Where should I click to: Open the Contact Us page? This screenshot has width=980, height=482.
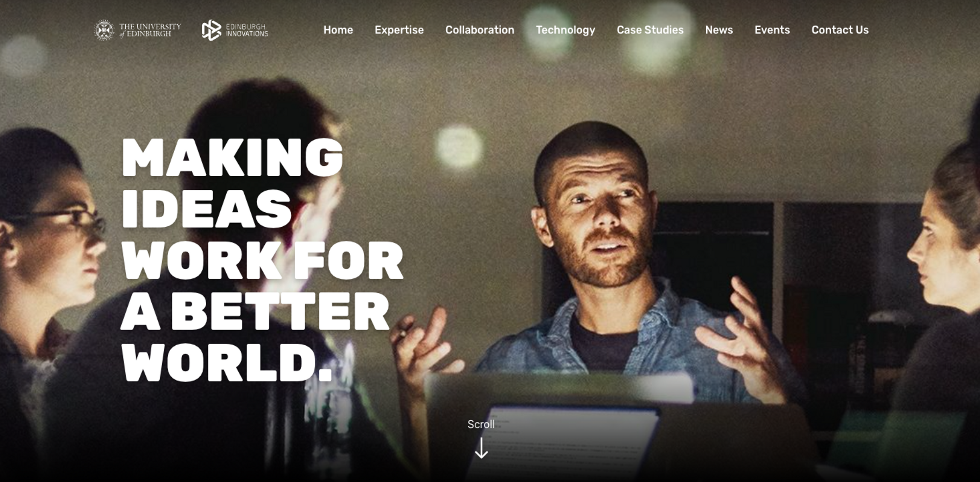[840, 30]
